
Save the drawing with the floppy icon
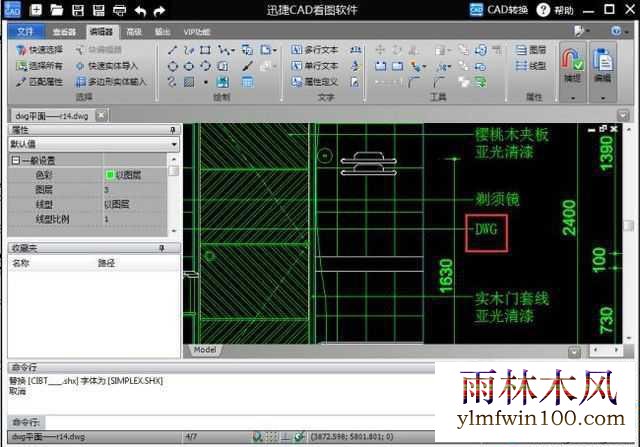pyautogui.click(x=78, y=10)
